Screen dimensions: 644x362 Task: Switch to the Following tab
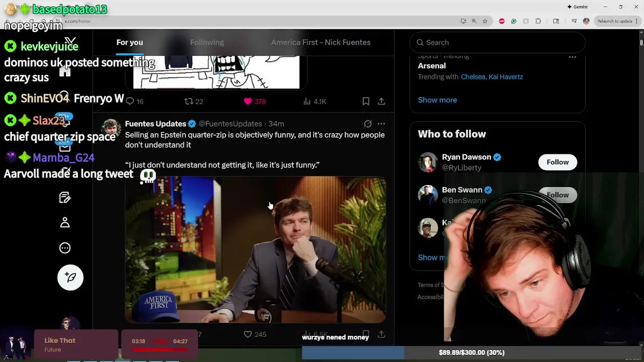[207, 42]
